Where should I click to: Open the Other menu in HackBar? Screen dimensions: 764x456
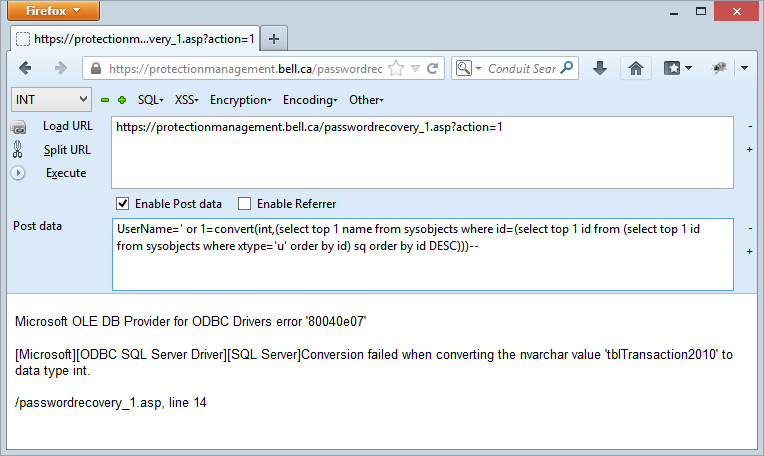coord(366,100)
